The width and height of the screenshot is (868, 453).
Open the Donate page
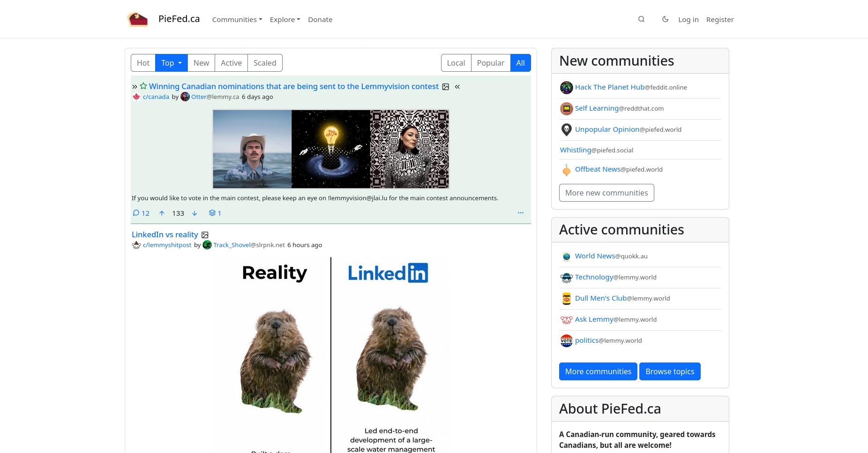[x=320, y=19]
